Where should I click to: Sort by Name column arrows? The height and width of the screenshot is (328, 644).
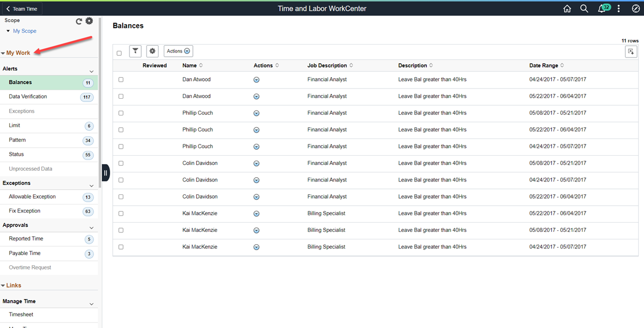pos(201,65)
